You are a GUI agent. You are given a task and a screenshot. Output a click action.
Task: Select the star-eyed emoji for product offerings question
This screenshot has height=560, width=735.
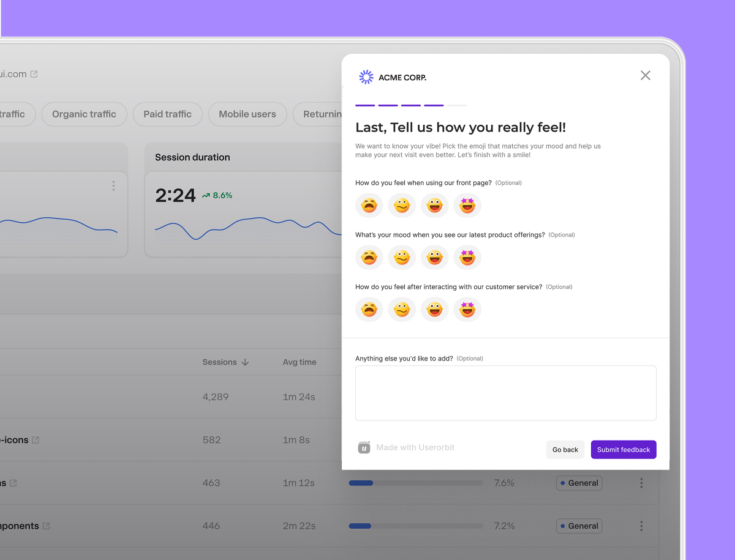click(467, 258)
